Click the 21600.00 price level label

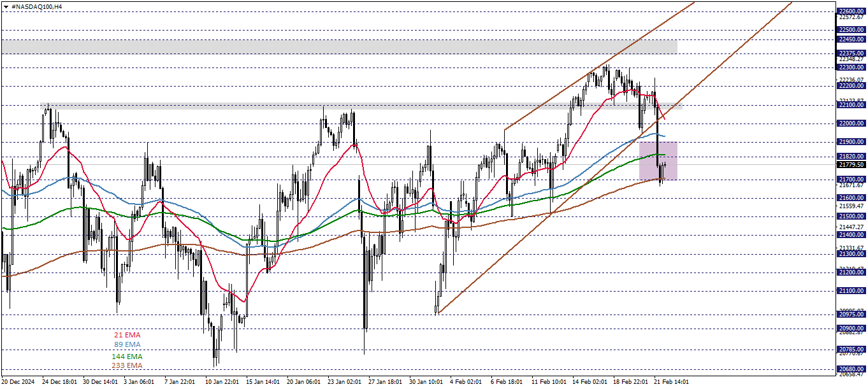[851, 198]
